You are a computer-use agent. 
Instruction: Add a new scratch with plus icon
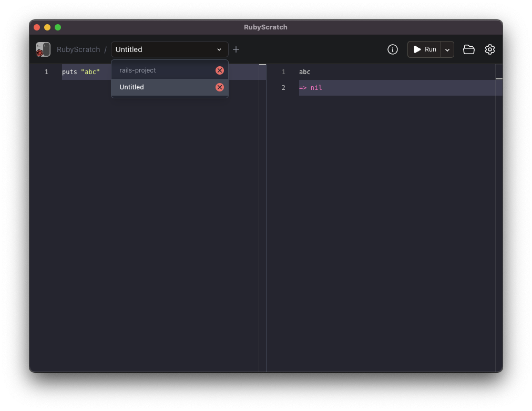236,49
